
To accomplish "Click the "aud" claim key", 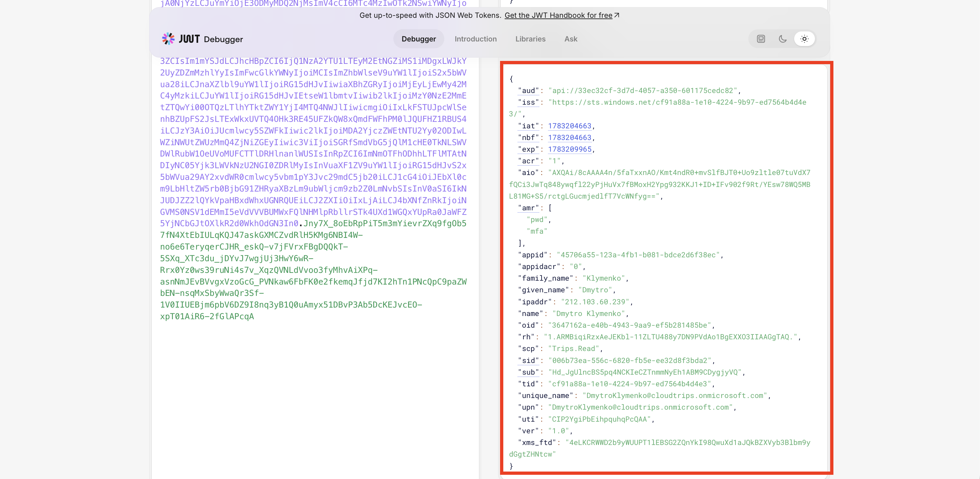I will click(x=528, y=90).
